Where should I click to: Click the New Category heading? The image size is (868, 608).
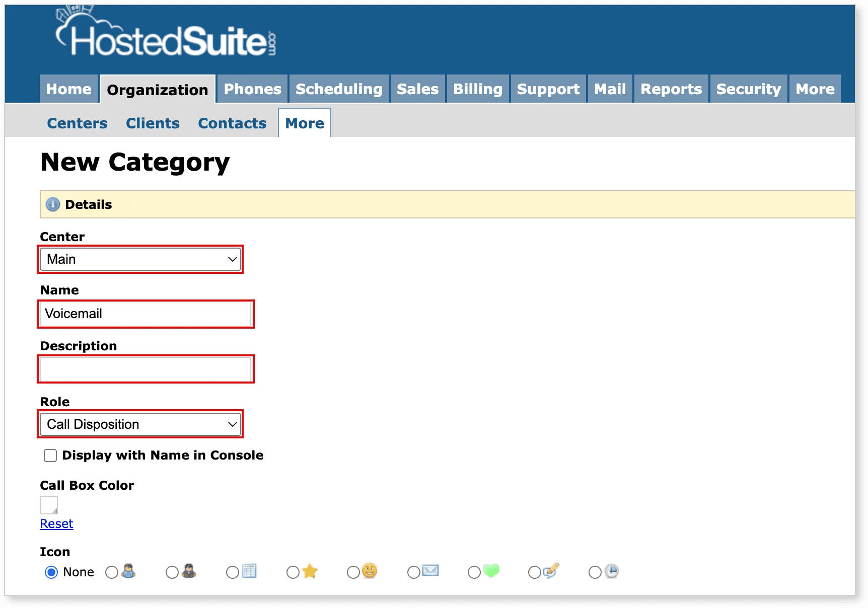135,163
